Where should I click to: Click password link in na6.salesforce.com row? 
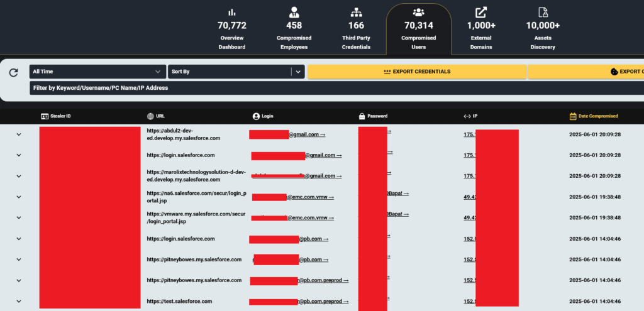(x=398, y=194)
